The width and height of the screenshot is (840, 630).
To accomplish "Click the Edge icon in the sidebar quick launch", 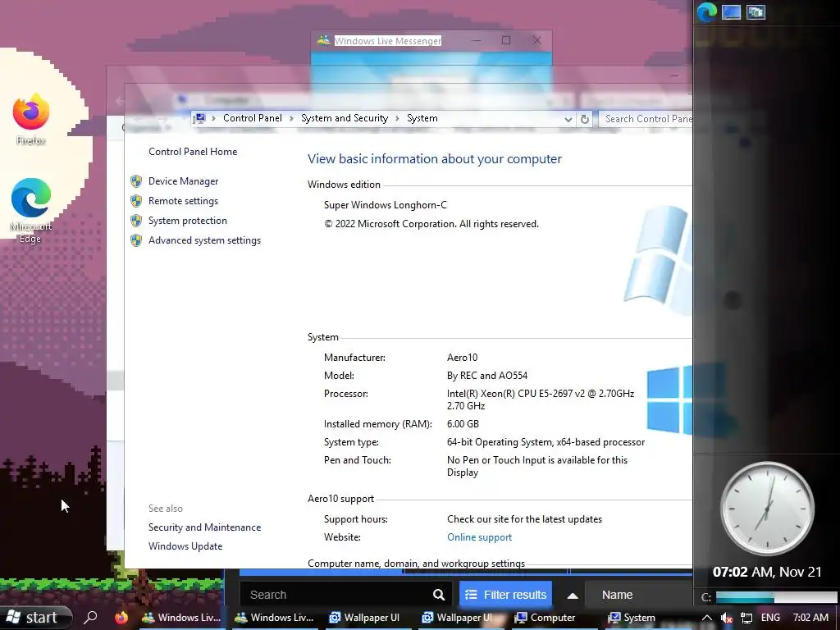I will click(x=706, y=11).
